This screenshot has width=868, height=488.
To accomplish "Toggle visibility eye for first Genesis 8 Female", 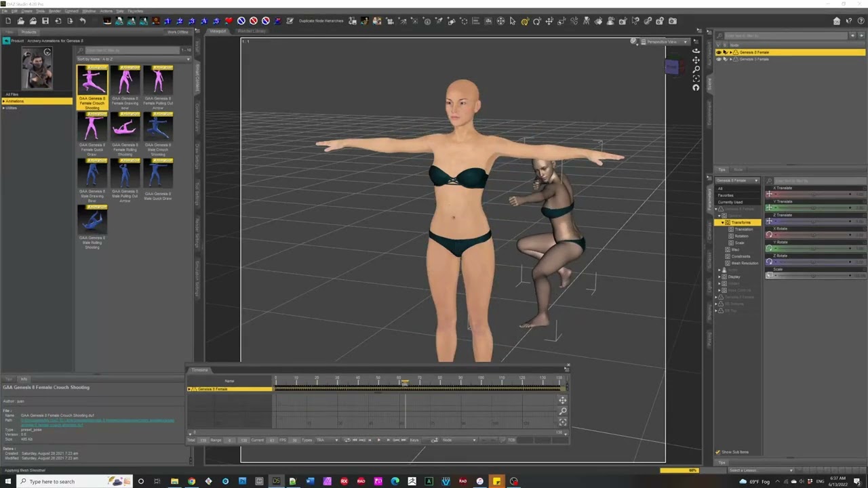I will (719, 52).
